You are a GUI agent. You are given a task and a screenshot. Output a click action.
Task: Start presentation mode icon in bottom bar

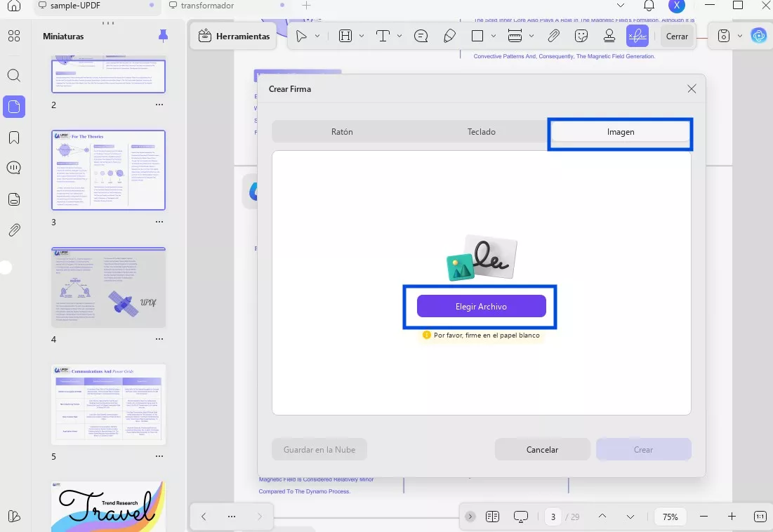click(520, 517)
